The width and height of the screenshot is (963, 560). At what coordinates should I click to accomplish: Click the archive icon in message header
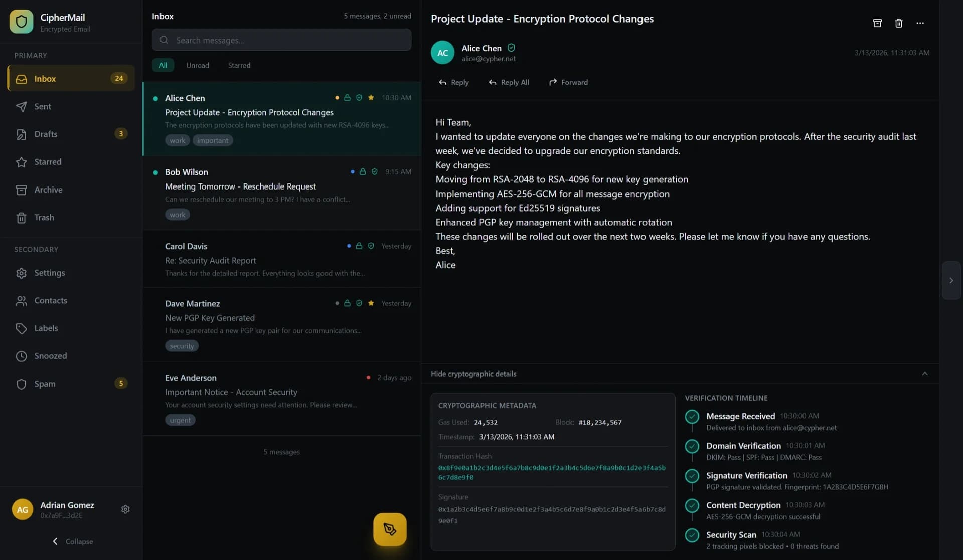877,23
